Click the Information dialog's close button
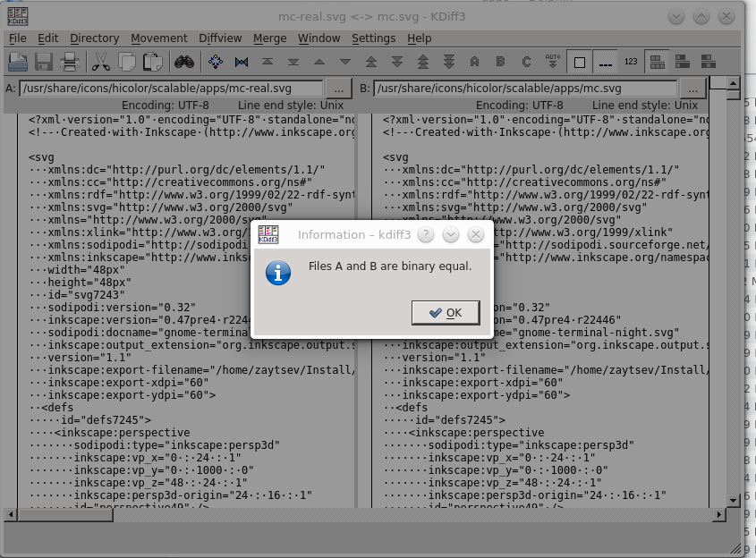The image size is (756, 558). 476,234
